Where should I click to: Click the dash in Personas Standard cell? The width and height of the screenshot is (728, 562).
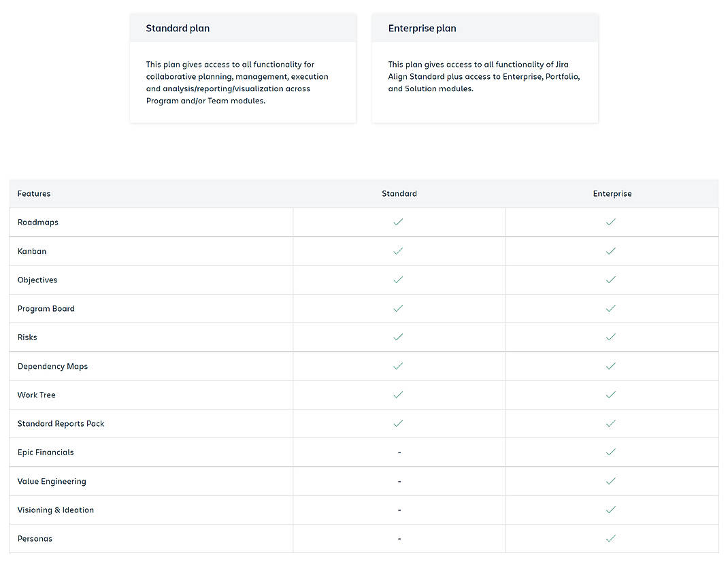click(x=399, y=538)
